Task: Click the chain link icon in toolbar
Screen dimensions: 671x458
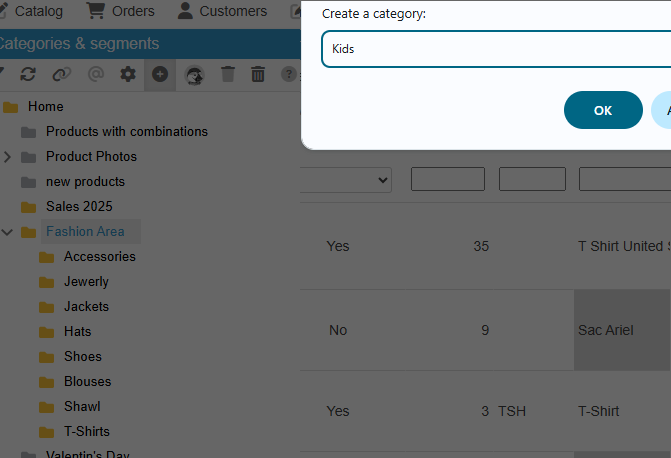Action: click(62, 74)
